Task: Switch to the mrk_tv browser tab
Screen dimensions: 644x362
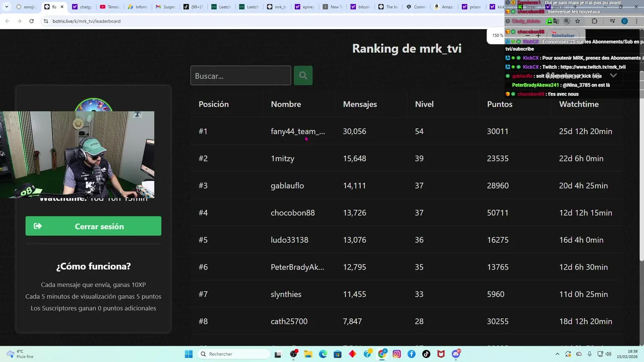Action: tap(277, 7)
